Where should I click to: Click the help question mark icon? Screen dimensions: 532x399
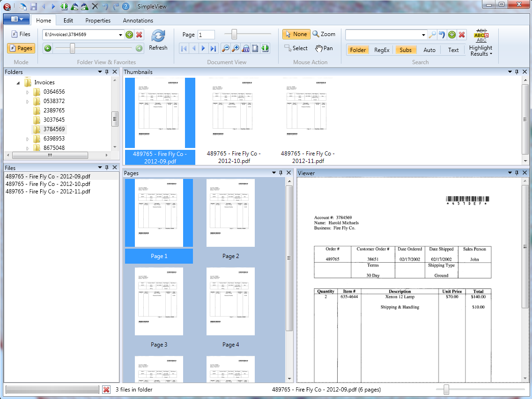126,6
